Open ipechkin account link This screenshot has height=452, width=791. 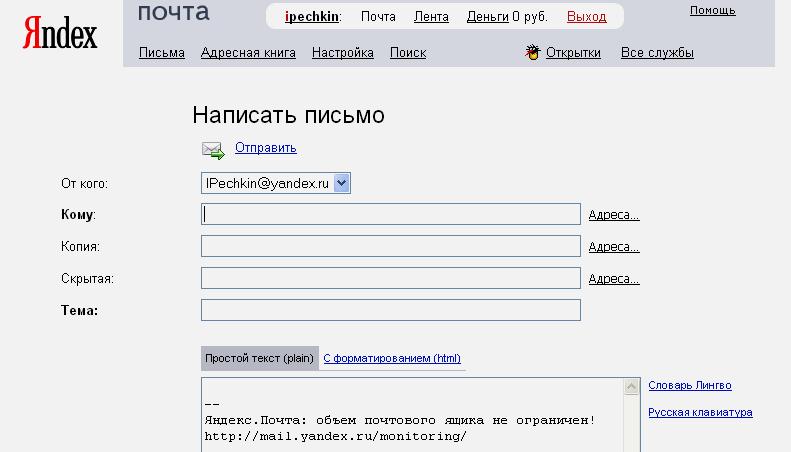pos(311,17)
